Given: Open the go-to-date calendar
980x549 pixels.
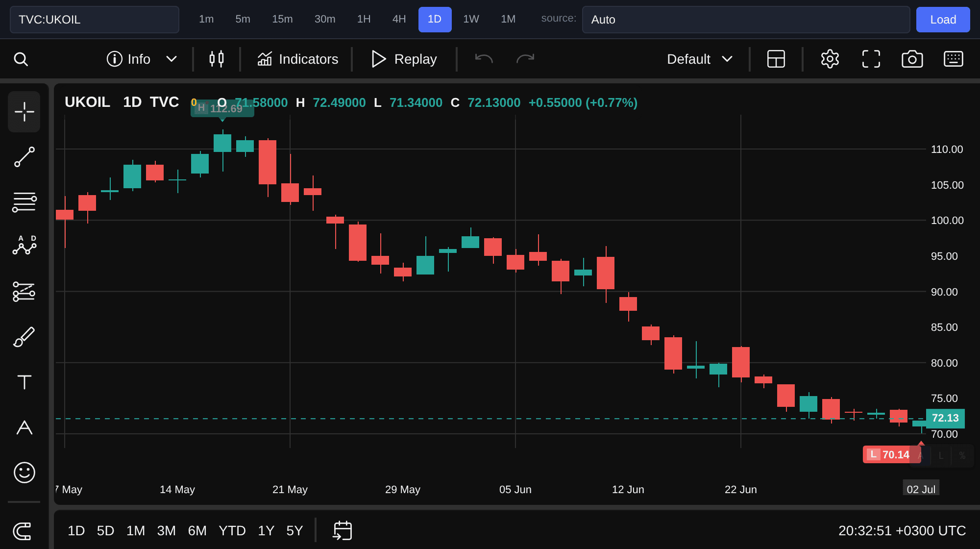Looking at the screenshot, I should (343, 531).
